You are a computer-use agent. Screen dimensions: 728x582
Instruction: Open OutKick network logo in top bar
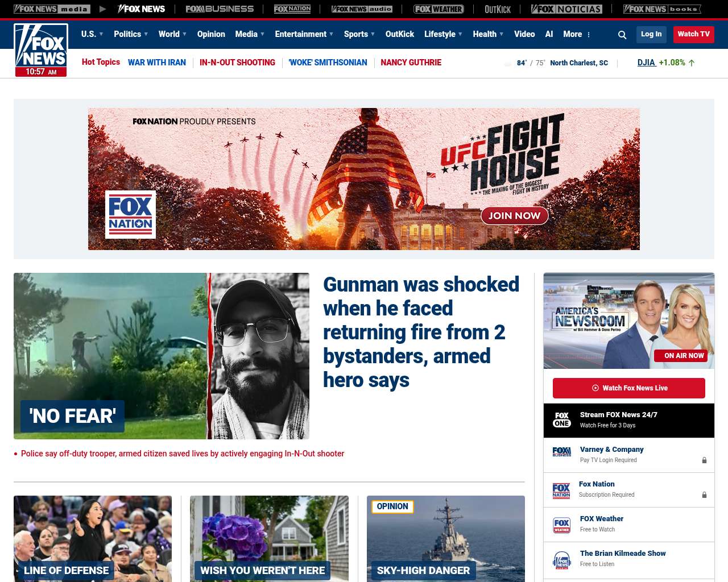(498, 9)
